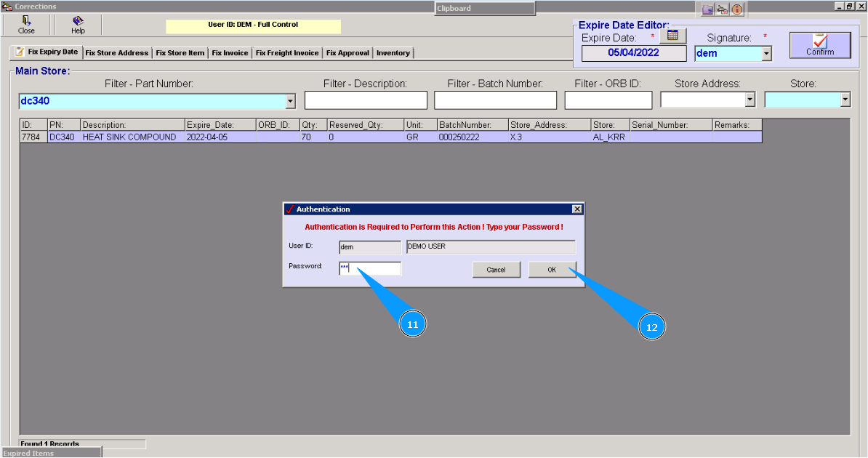Click the pen signing icon in title bar
Viewport: 868px width, 458px height.
(722, 9)
